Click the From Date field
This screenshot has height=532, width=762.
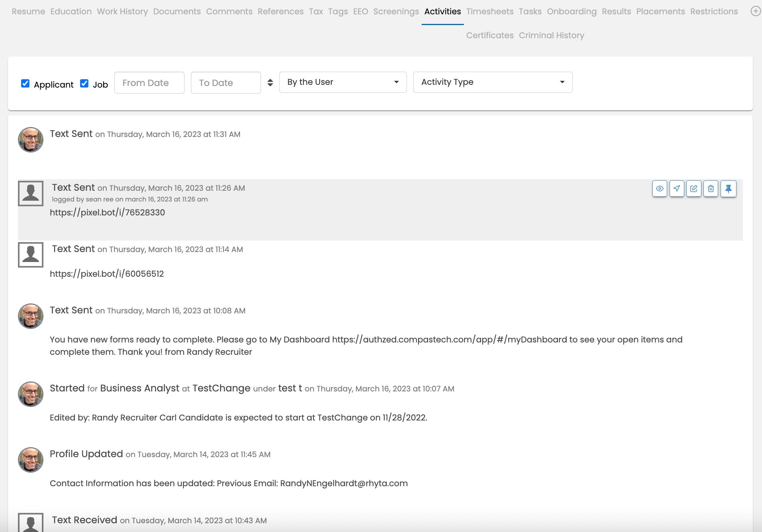149,82
